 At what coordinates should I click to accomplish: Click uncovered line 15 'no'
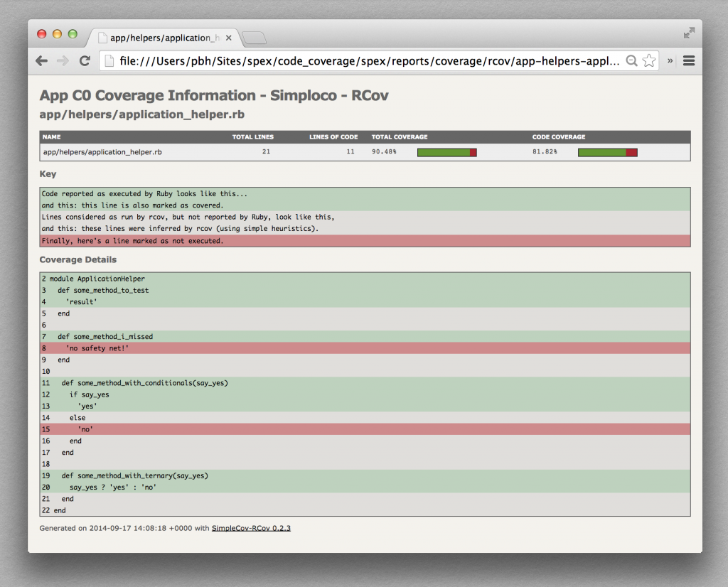365,429
